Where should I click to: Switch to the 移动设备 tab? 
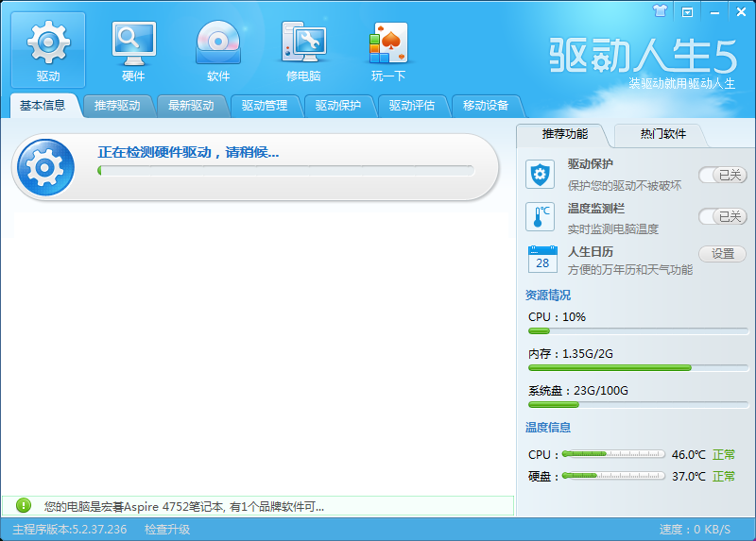pyautogui.click(x=486, y=106)
